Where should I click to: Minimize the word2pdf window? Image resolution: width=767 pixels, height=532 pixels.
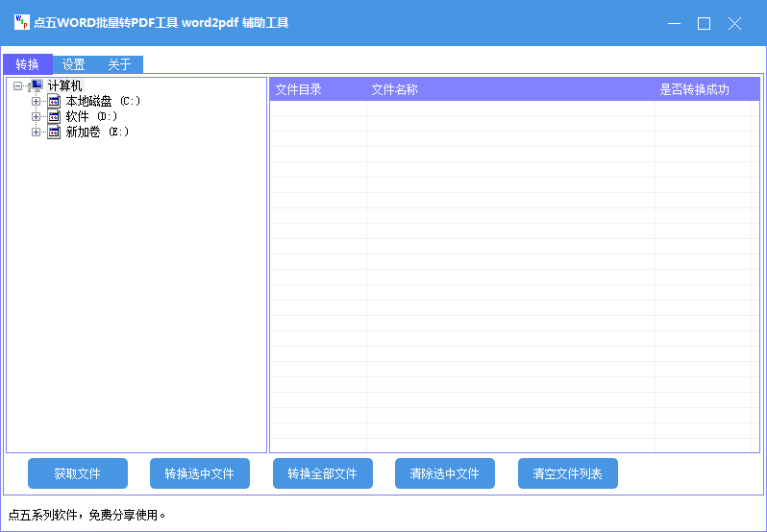point(674,23)
